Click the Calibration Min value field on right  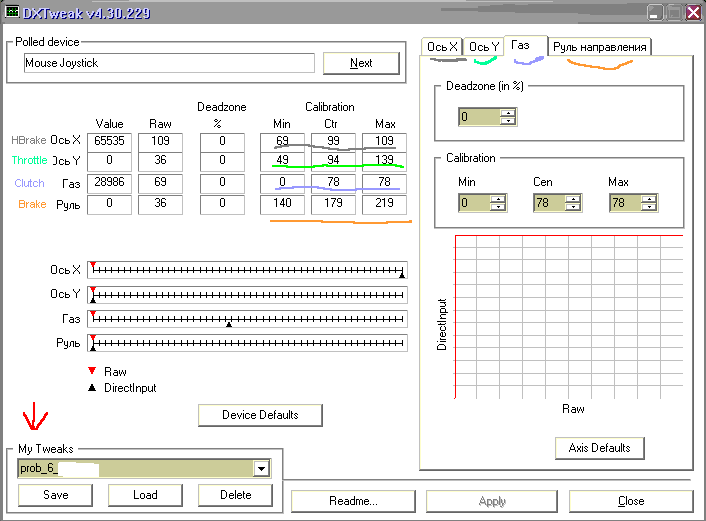(475, 203)
